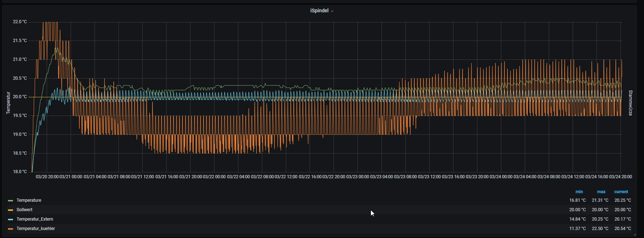
Task: Sort the legend by the min column
Action: coord(579,192)
